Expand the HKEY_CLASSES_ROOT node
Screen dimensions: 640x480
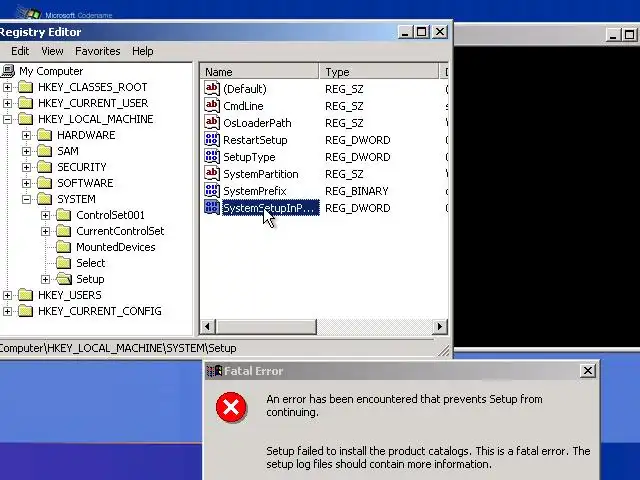click(x=7, y=87)
